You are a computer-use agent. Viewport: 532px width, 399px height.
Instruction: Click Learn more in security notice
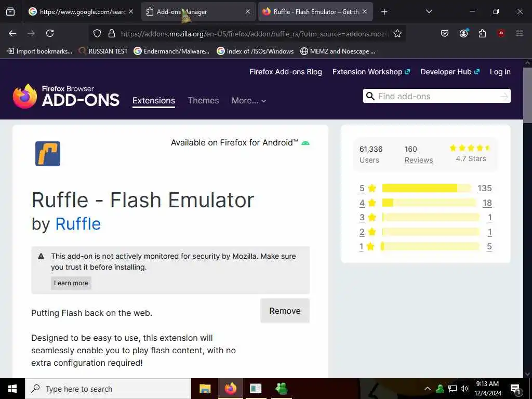(x=71, y=283)
